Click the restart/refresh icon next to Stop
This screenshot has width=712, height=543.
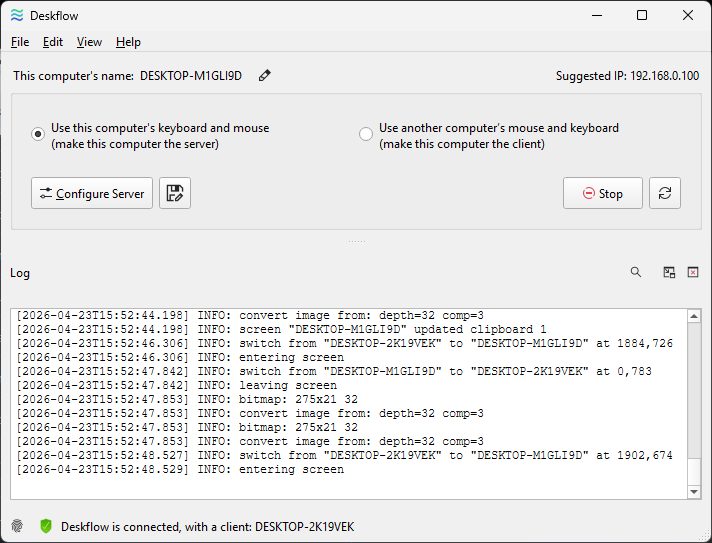click(665, 193)
